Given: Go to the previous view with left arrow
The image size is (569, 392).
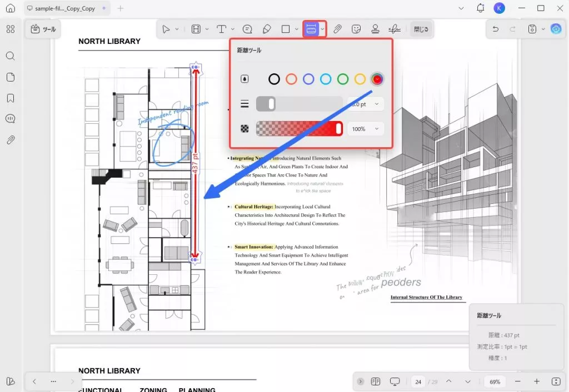Looking at the screenshot, I should tap(34, 381).
